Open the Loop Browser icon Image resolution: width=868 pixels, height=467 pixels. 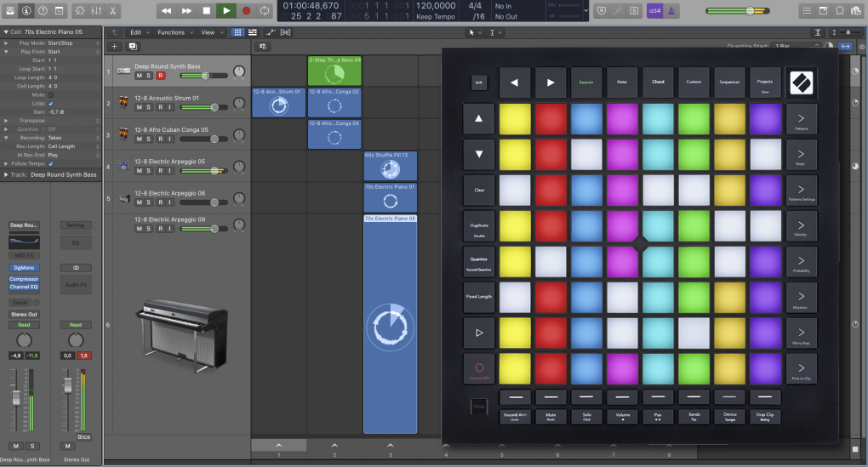[x=840, y=10]
